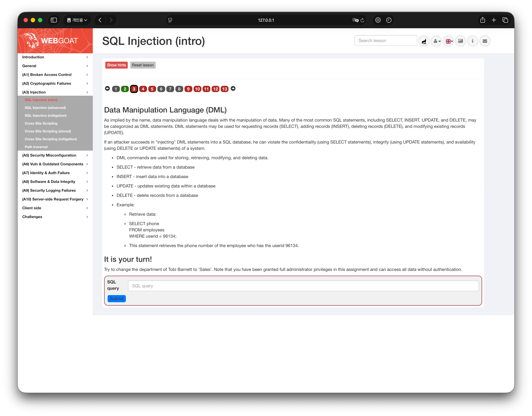This screenshot has width=532, height=416.
Task: Click the browser back arrow
Action: 100,20
